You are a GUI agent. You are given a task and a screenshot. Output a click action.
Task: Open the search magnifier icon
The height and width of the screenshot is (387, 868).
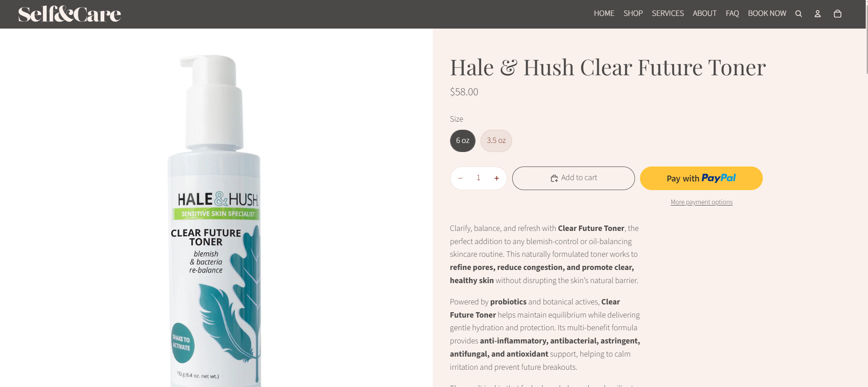coord(799,14)
